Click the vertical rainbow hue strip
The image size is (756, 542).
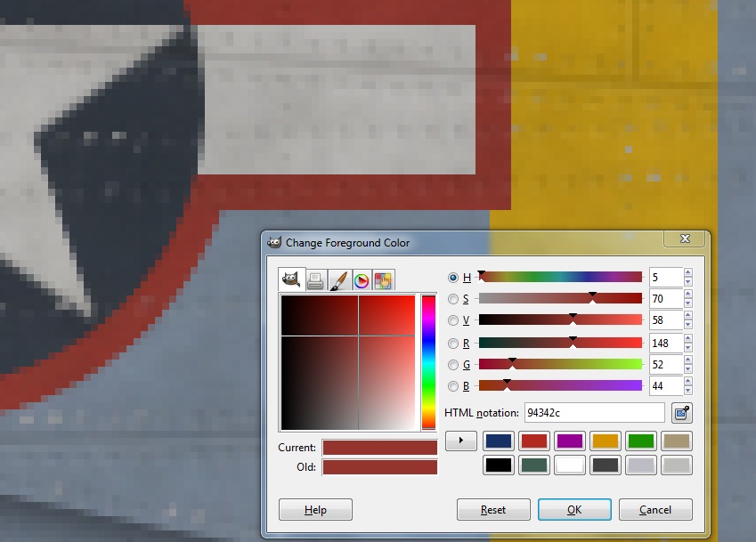click(x=428, y=362)
